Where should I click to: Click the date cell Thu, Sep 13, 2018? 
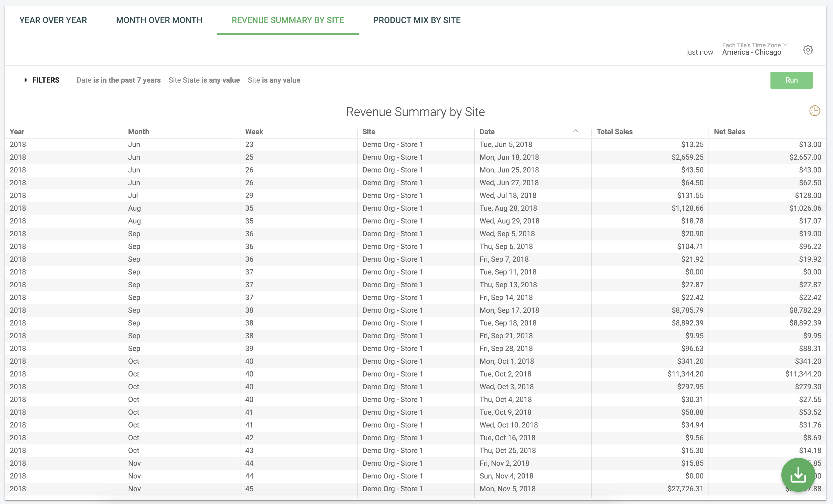508,284
